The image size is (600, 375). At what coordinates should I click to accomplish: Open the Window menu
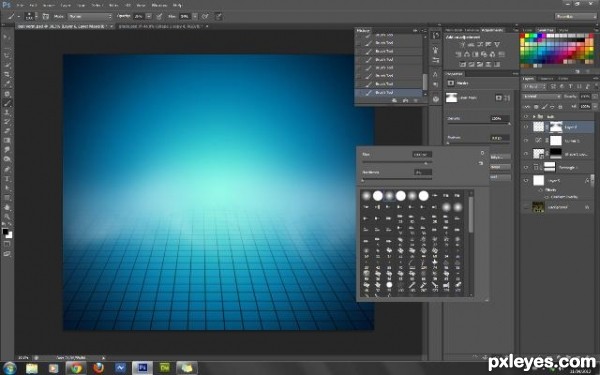click(159, 5)
